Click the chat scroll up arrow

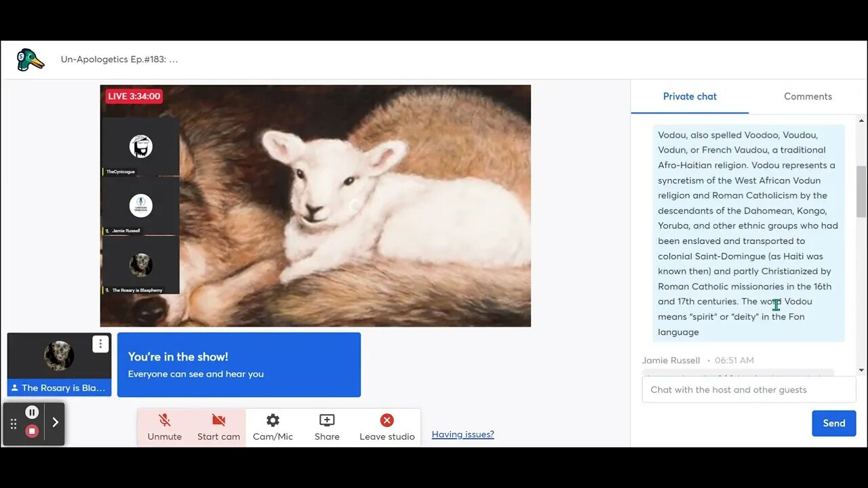click(x=861, y=119)
